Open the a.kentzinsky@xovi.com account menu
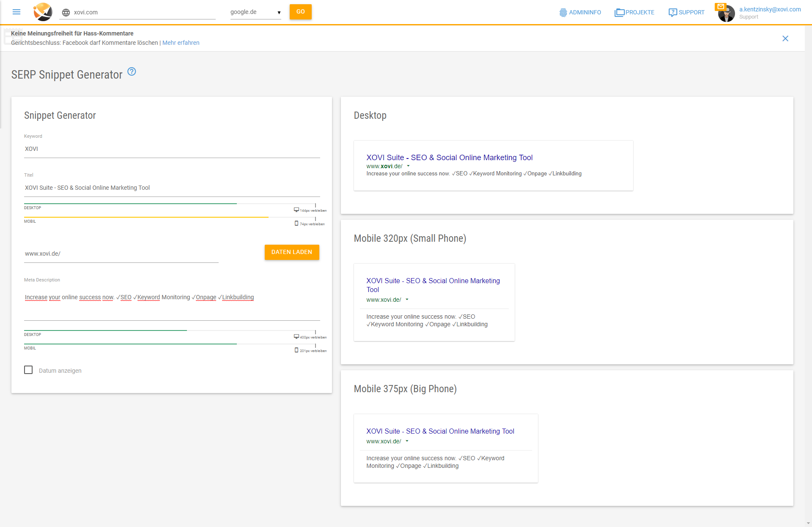Viewport: 812px width, 527px height. [770, 9]
